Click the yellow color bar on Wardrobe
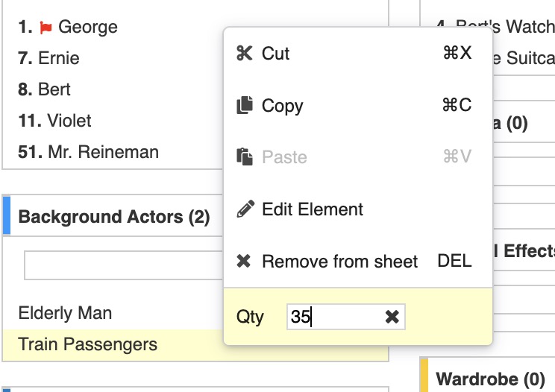The width and height of the screenshot is (555, 392). click(424, 376)
